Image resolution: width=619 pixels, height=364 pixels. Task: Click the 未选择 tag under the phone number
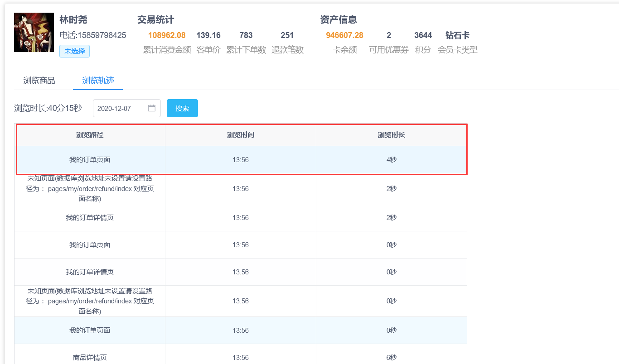click(x=74, y=51)
